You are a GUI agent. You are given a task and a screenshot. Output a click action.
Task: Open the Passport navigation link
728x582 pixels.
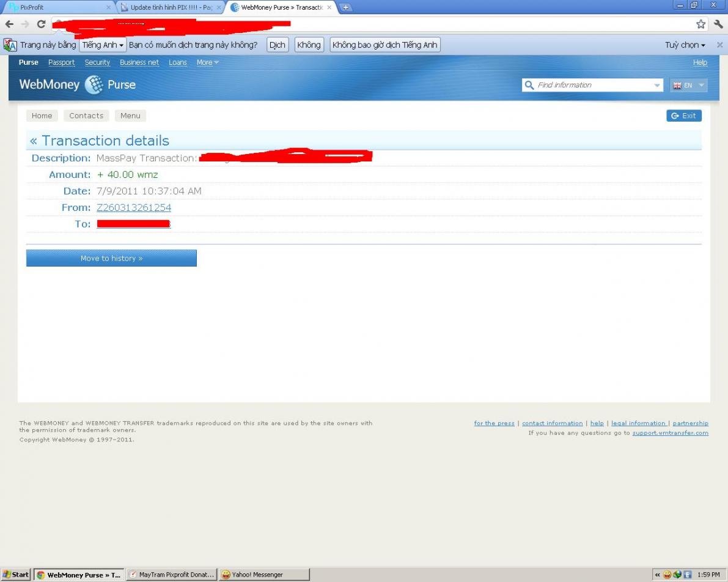click(61, 62)
